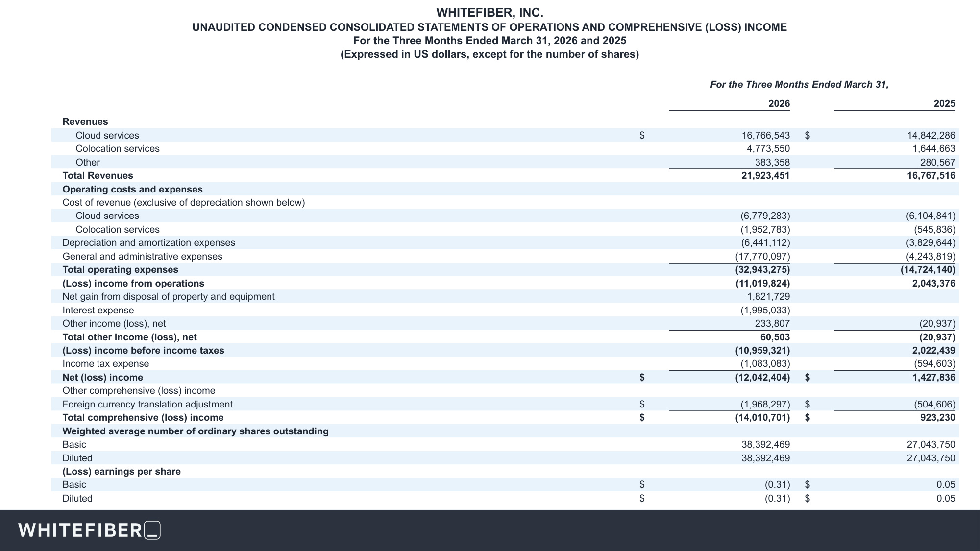The width and height of the screenshot is (980, 551).
Task: Select the Net (loss) income row label
Action: click(103, 378)
